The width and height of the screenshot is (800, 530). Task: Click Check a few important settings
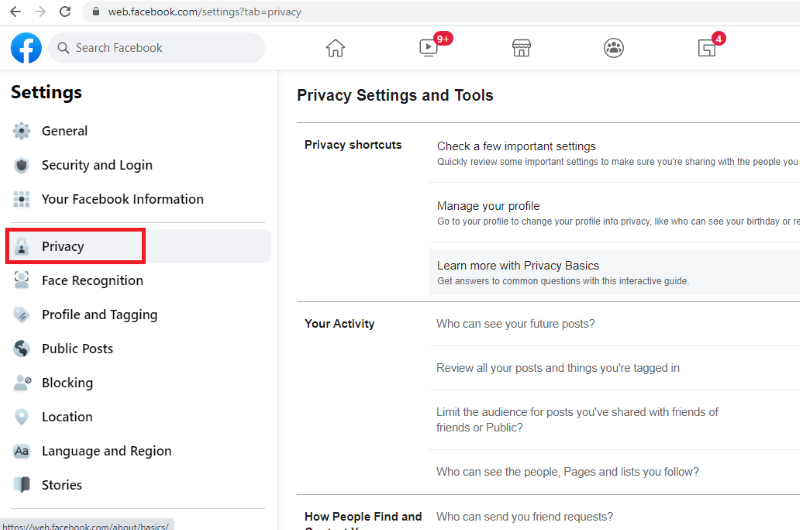(516, 146)
